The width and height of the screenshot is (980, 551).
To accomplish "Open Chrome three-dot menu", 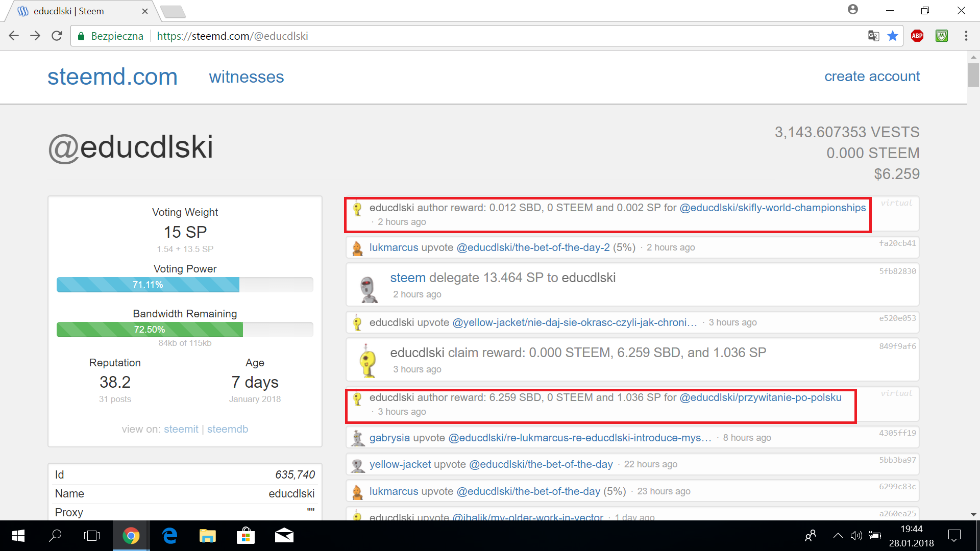I will pyautogui.click(x=966, y=36).
